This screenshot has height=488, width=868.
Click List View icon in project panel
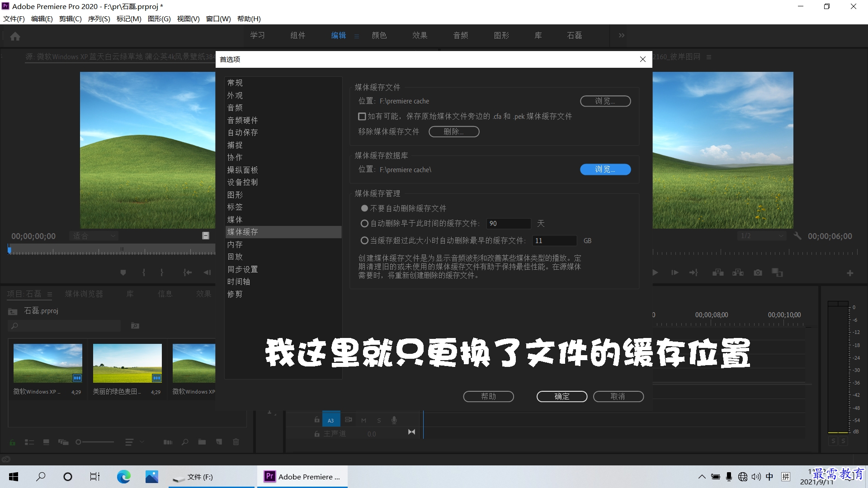29,442
